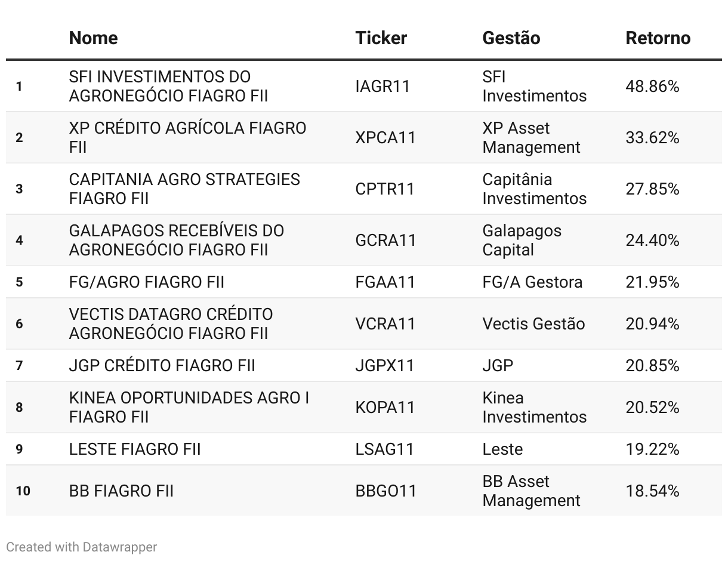Click the XP Asset Management cell
The width and height of the screenshot is (728, 561).
pos(531,138)
